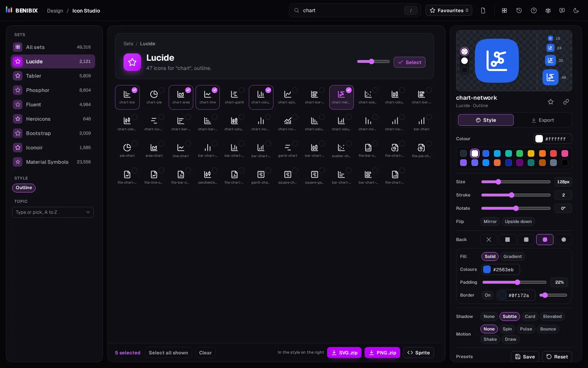The image size is (588, 368).
Task: Open the license scales icon
Action: point(548,10)
